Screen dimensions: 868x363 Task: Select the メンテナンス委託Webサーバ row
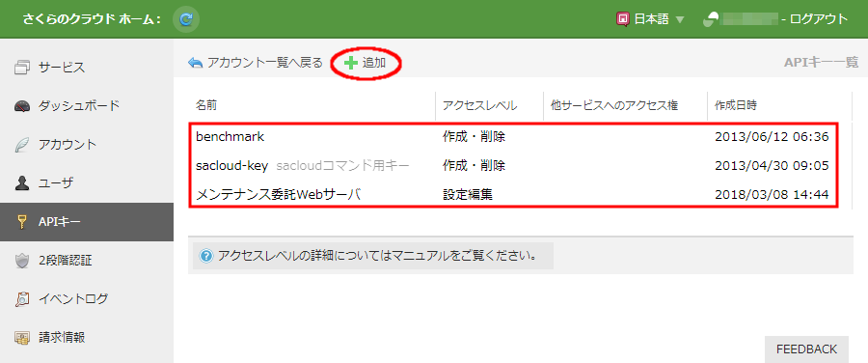pos(513,194)
